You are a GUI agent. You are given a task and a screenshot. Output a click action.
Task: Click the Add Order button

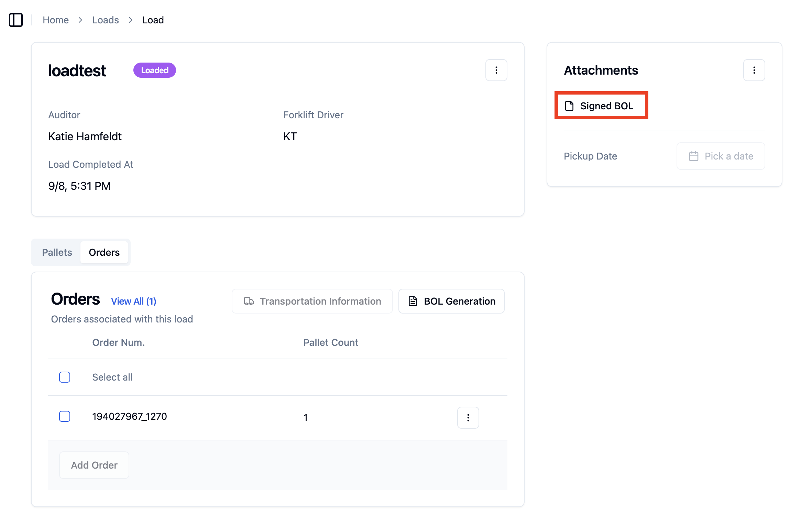(x=94, y=465)
